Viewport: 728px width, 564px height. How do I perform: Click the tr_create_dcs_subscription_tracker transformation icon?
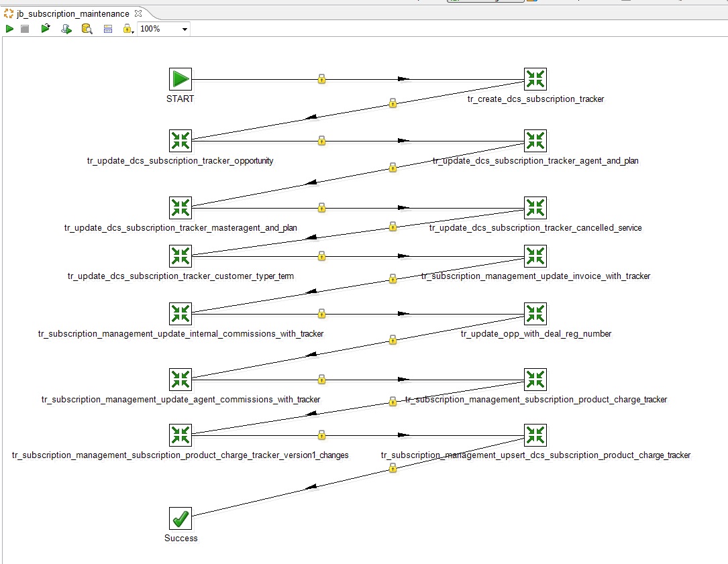[535, 79]
